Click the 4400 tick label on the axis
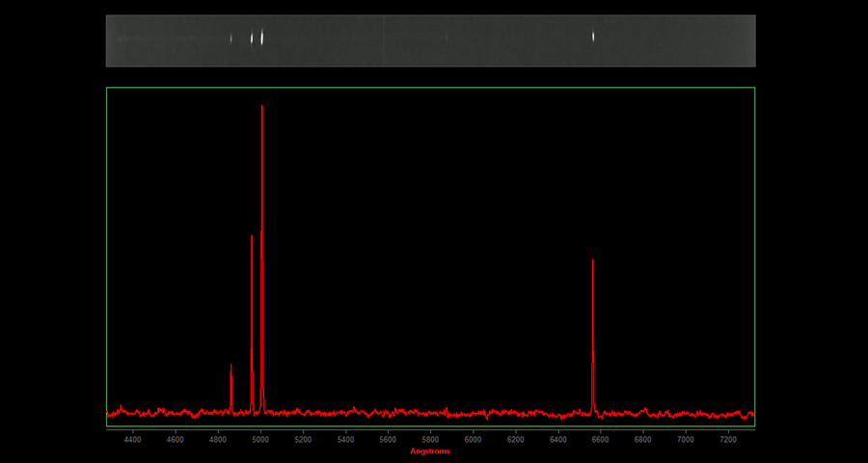The image size is (868, 463). click(x=133, y=439)
